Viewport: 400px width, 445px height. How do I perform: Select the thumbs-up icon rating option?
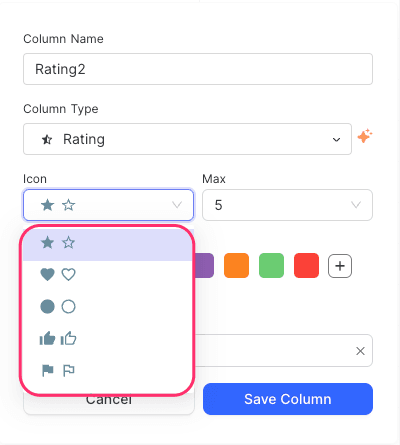click(108, 339)
